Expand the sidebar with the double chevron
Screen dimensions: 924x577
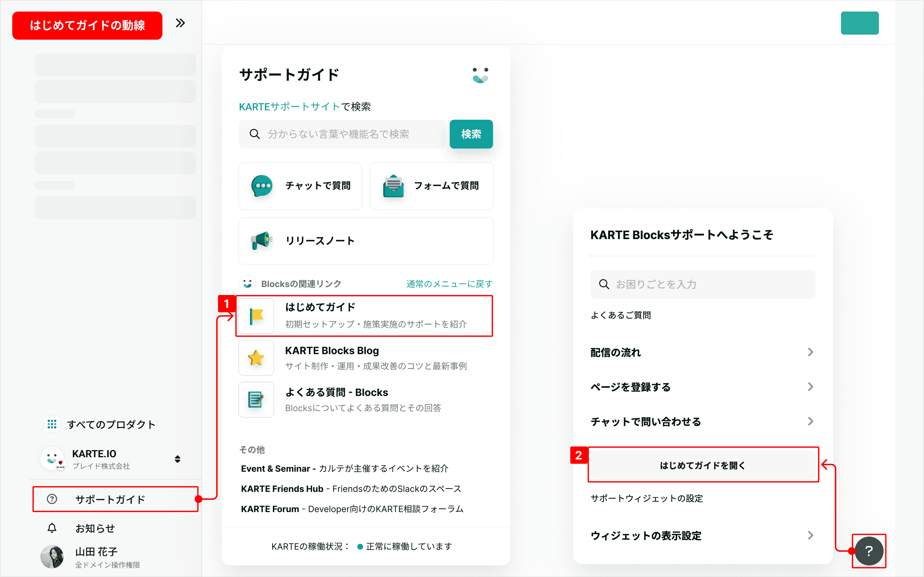180,23
